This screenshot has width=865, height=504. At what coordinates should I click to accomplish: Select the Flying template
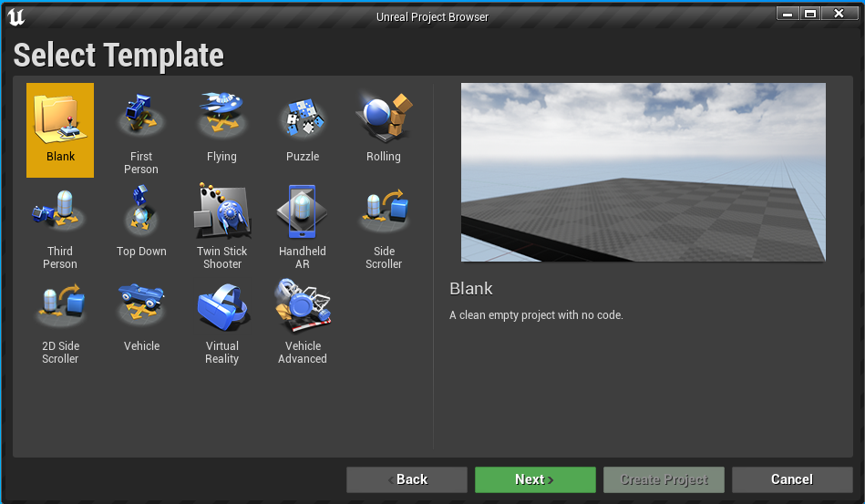click(221, 130)
